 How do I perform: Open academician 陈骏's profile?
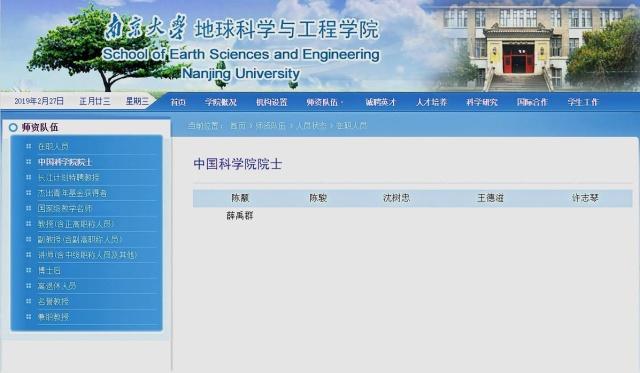[x=318, y=198]
